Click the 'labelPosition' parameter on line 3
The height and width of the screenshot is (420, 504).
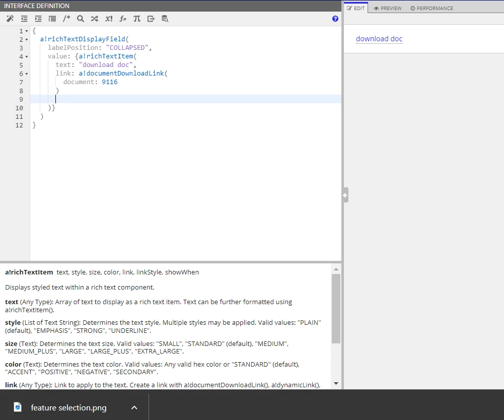point(73,48)
